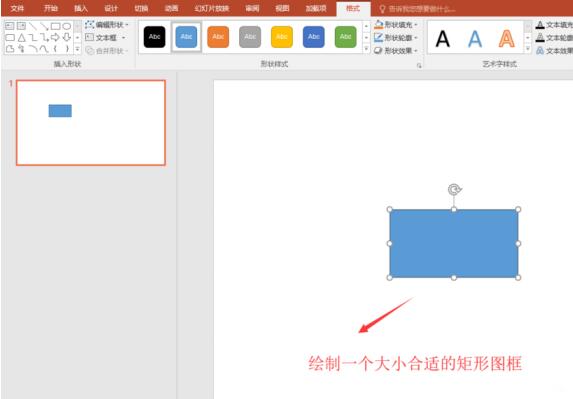Apply the orange outline WordArt style

tap(506, 38)
